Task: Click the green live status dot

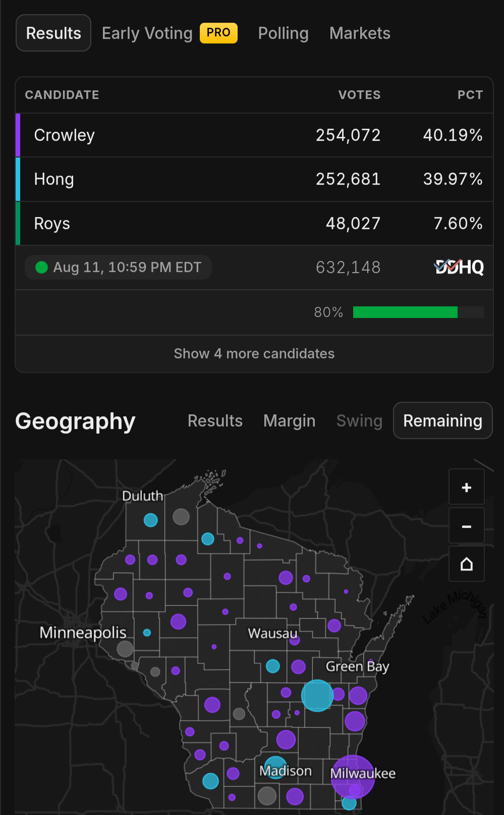Action: point(41,267)
